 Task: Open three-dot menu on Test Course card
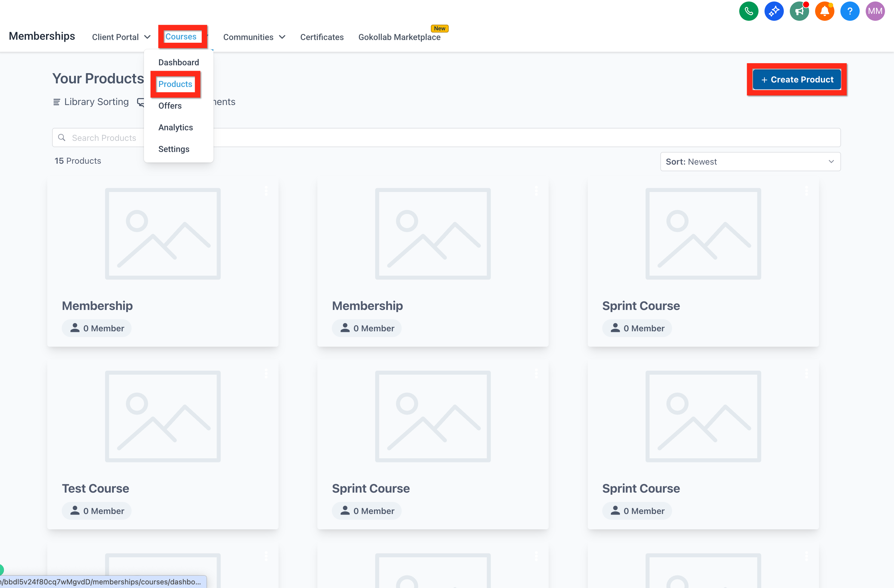(266, 374)
